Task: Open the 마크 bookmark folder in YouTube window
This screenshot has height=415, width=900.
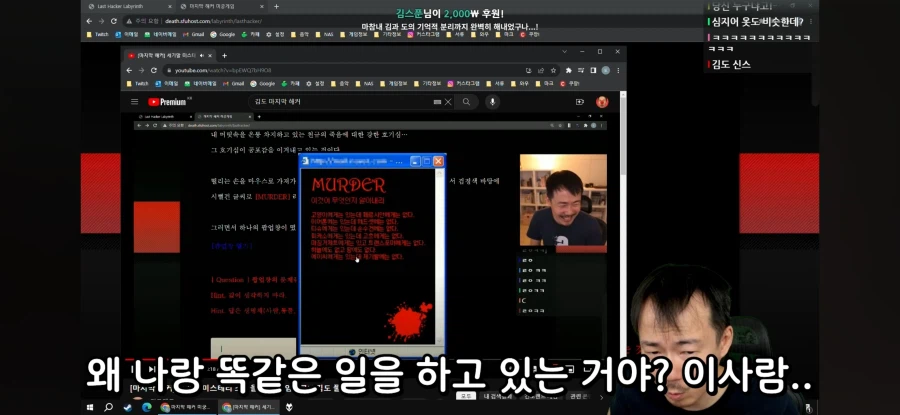Action: coord(544,83)
